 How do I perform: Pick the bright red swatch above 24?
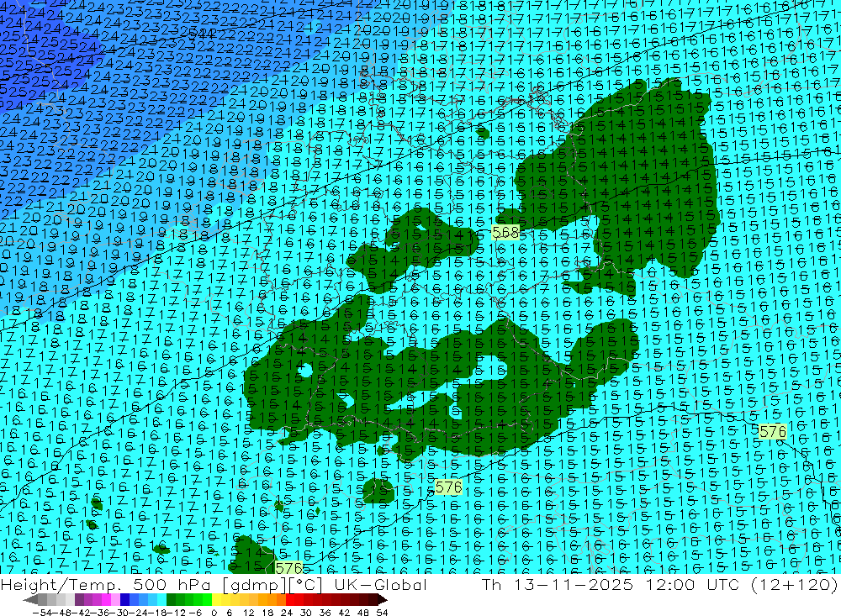[x=290, y=600]
